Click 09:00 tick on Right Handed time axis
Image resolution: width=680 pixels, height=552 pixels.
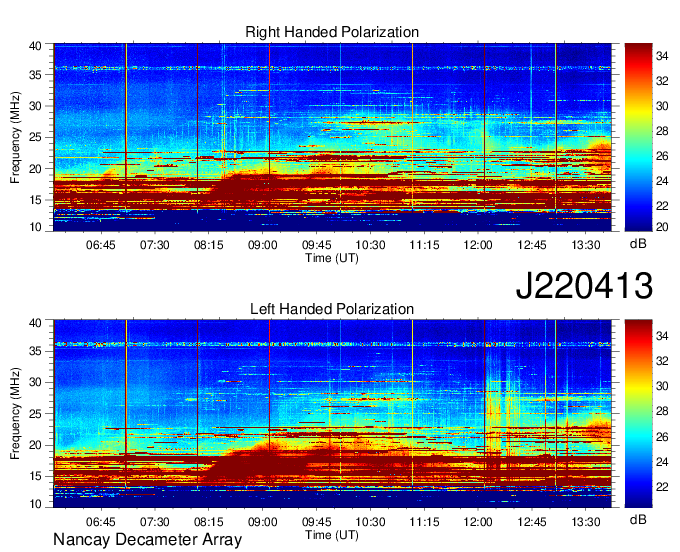pyautogui.click(x=262, y=245)
